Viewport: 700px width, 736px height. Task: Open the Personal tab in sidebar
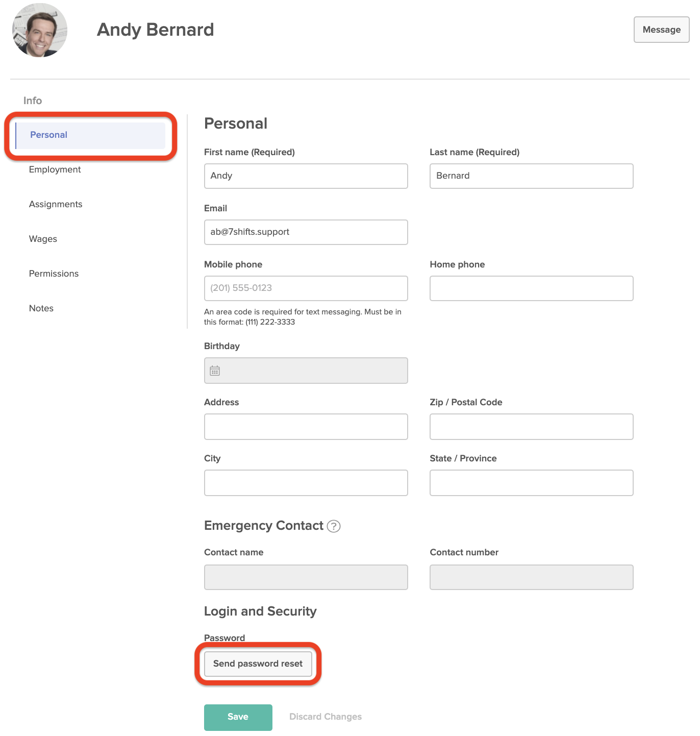49,135
